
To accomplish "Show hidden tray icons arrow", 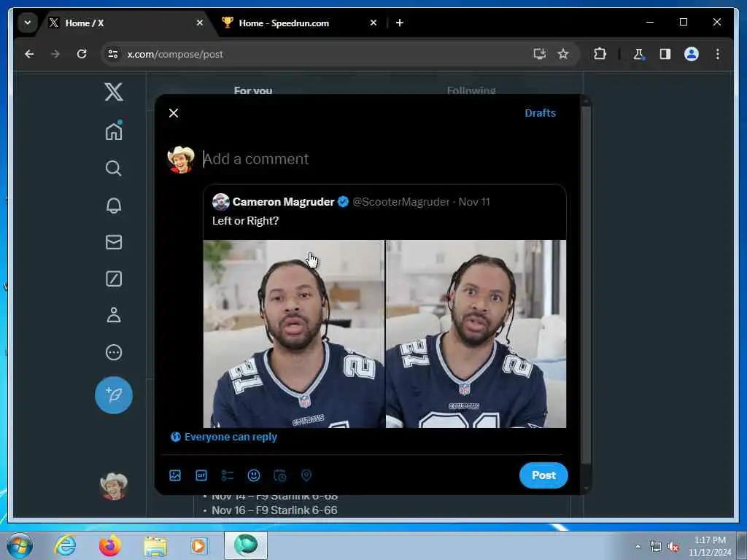I will pyautogui.click(x=638, y=547).
